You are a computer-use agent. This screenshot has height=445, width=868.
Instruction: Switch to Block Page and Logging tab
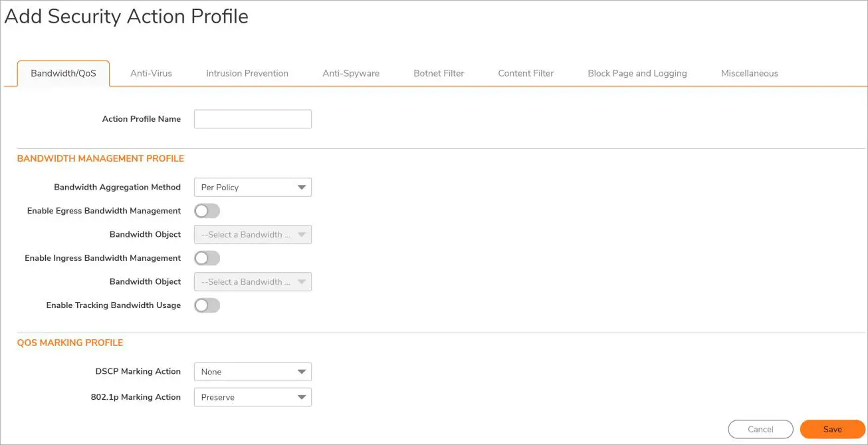tap(637, 73)
